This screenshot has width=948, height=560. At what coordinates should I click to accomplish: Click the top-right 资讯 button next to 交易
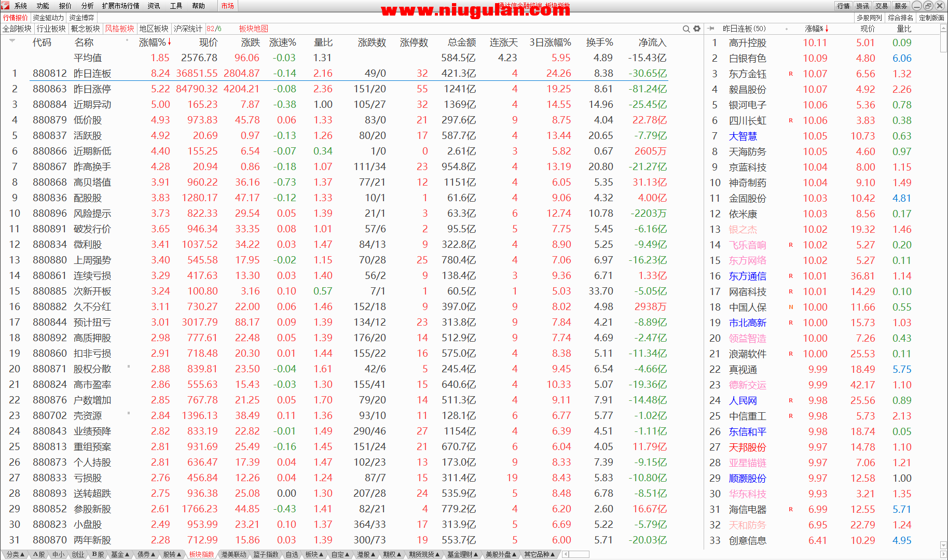click(x=863, y=6)
